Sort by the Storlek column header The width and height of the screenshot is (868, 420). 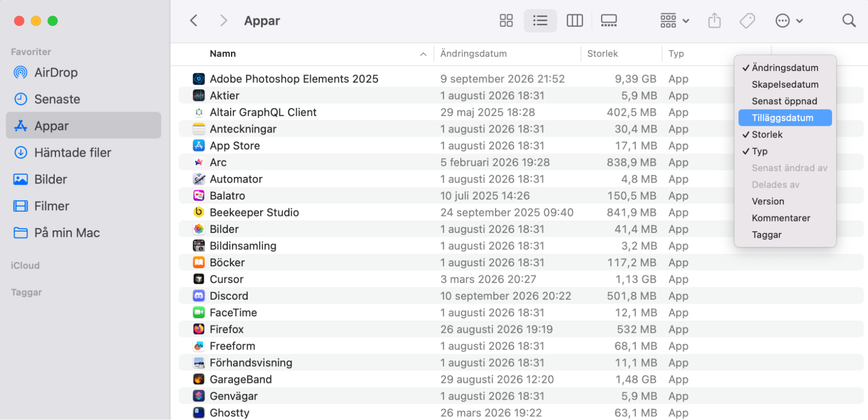(603, 54)
